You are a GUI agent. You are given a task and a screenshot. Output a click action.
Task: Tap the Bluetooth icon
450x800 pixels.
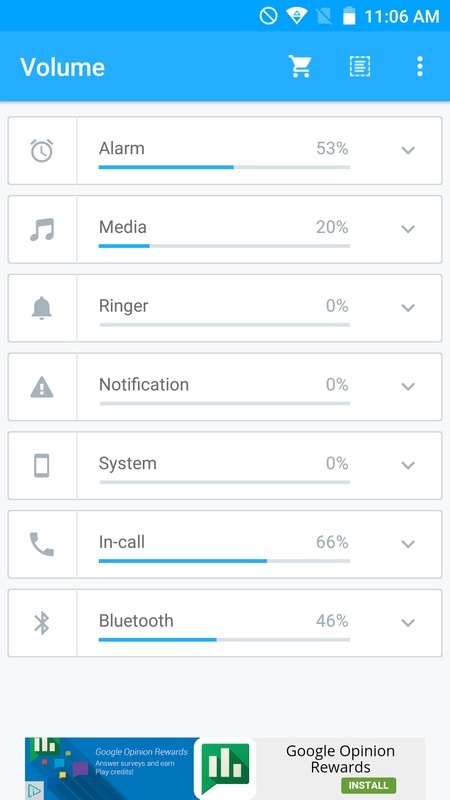42,623
